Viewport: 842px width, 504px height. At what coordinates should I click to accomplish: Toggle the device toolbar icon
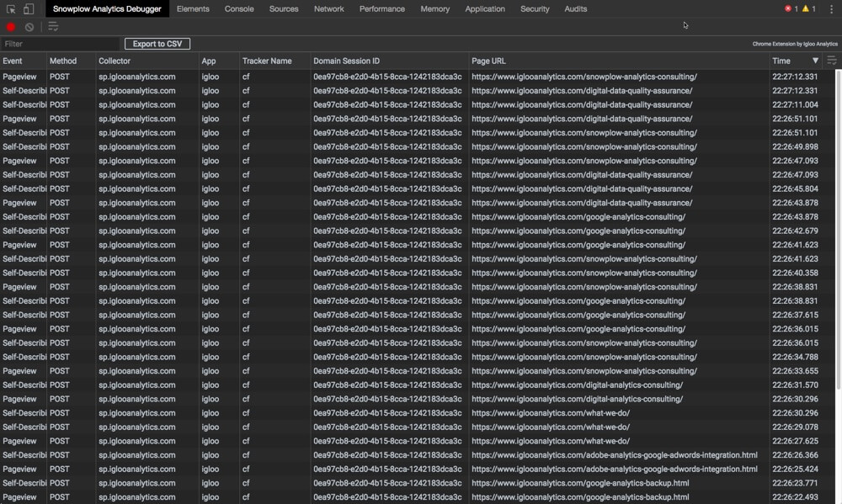point(29,8)
